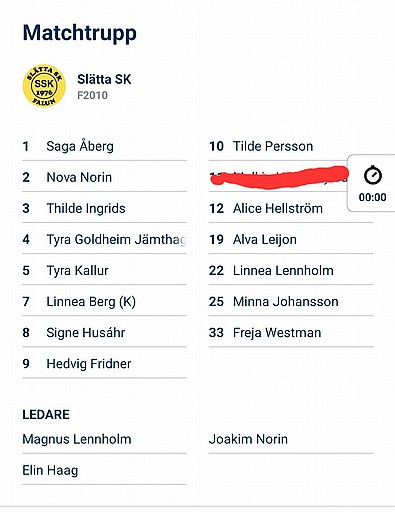This screenshot has width=395, height=512.
Task: Click the stopwatch timer icon
Action: click(x=372, y=174)
